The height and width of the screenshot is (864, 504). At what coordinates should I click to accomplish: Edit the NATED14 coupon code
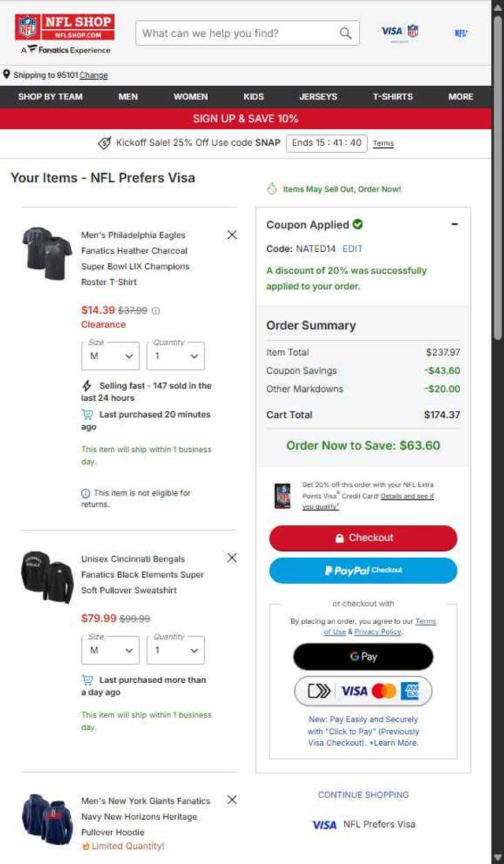352,248
